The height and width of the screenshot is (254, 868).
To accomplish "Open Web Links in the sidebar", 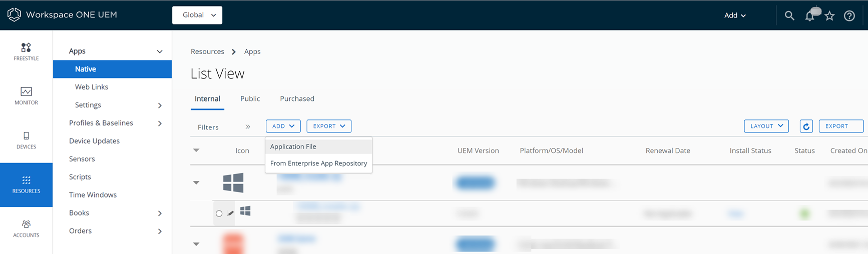I will pyautogui.click(x=91, y=87).
